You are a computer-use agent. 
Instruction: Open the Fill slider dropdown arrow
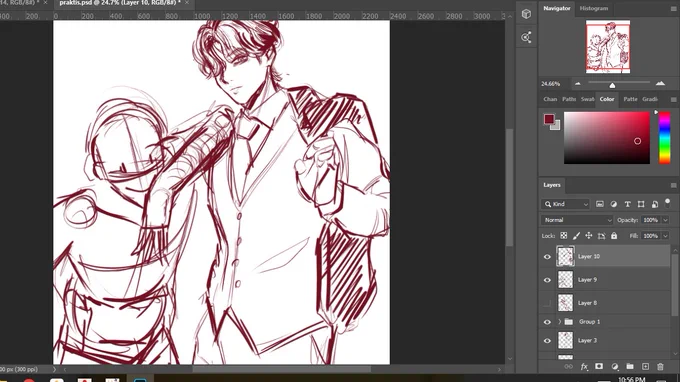coord(665,236)
